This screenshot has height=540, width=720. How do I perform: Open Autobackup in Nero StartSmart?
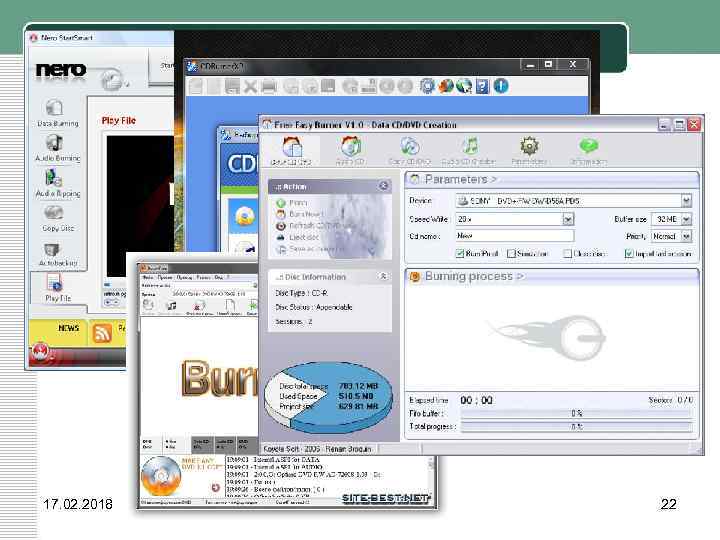(57, 254)
